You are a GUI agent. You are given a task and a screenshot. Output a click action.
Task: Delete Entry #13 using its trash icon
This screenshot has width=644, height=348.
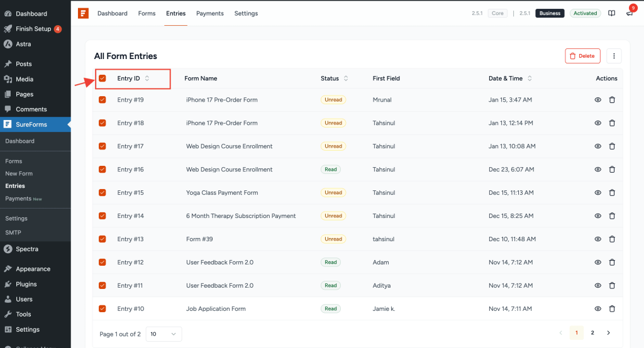point(612,239)
